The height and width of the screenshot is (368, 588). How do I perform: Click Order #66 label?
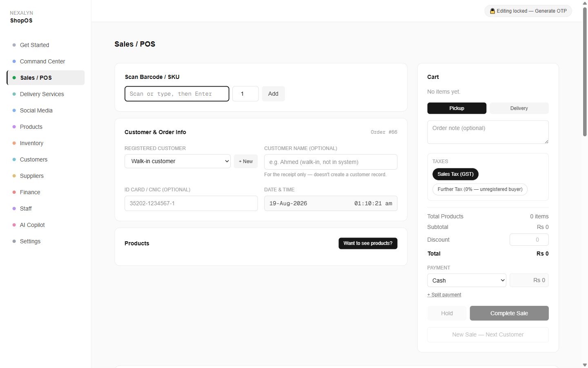click(384, 132)
